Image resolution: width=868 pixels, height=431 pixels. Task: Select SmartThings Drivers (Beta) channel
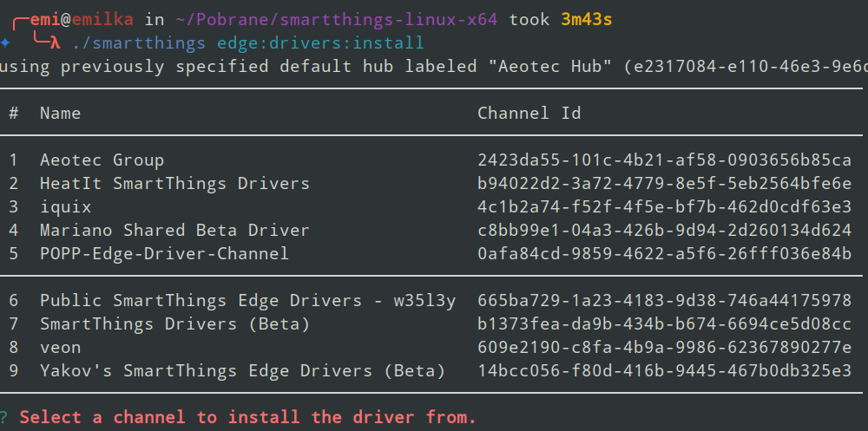[x=174, y=324]
